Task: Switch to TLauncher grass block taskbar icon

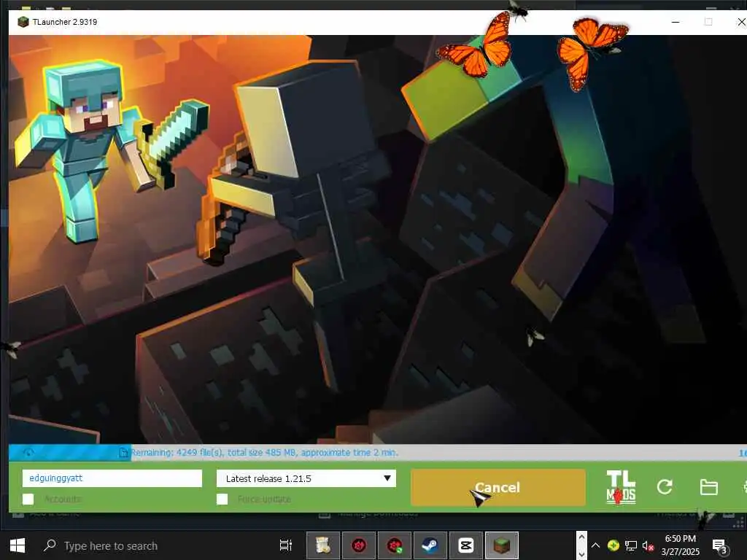Action: pyautogui.click(x=502, y=545)
